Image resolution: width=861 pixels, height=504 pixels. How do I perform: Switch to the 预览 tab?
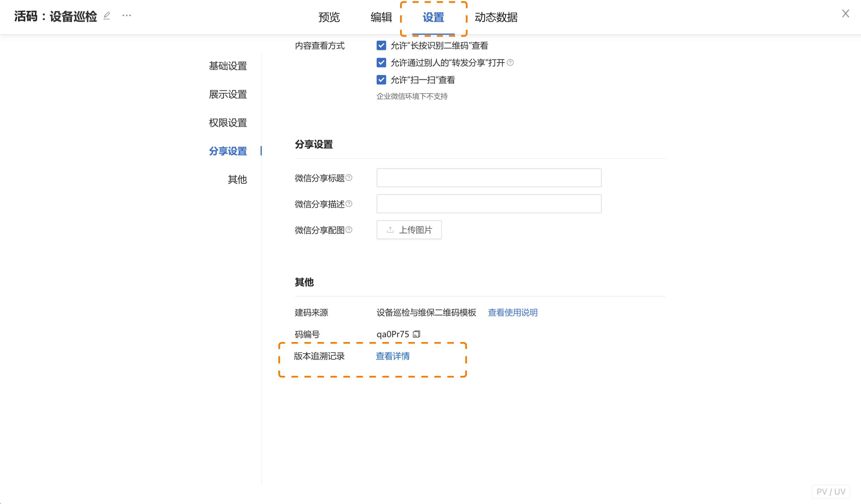pos(329,17)
